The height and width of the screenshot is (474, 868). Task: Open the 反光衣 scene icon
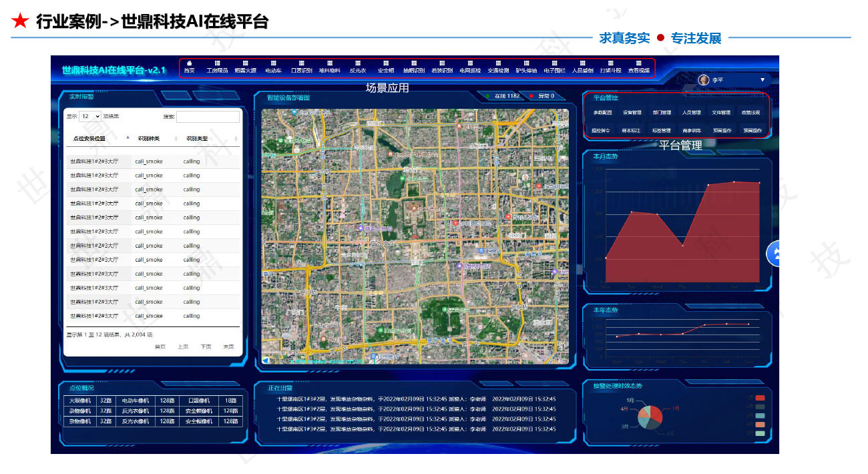click(357, 63)
